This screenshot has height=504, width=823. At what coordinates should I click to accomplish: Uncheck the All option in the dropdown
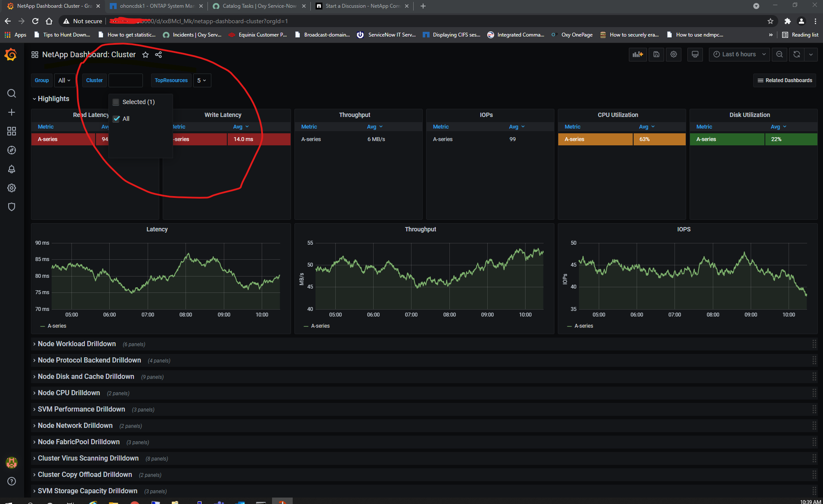coord(116,119)
